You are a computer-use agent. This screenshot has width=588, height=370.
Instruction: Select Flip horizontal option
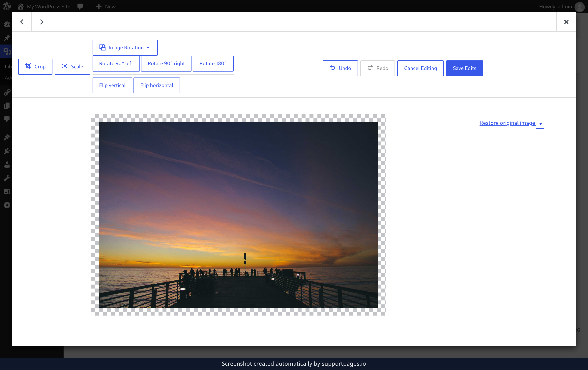(157, 85)
